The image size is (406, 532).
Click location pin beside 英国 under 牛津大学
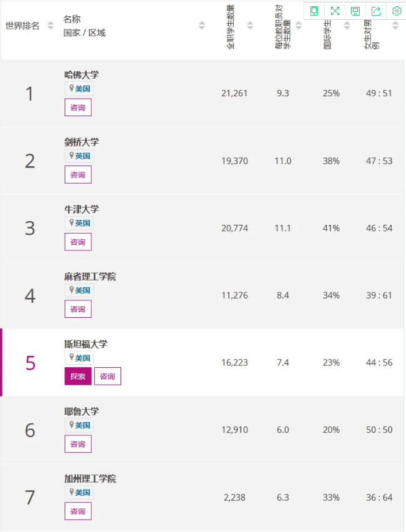click(71, 223)
